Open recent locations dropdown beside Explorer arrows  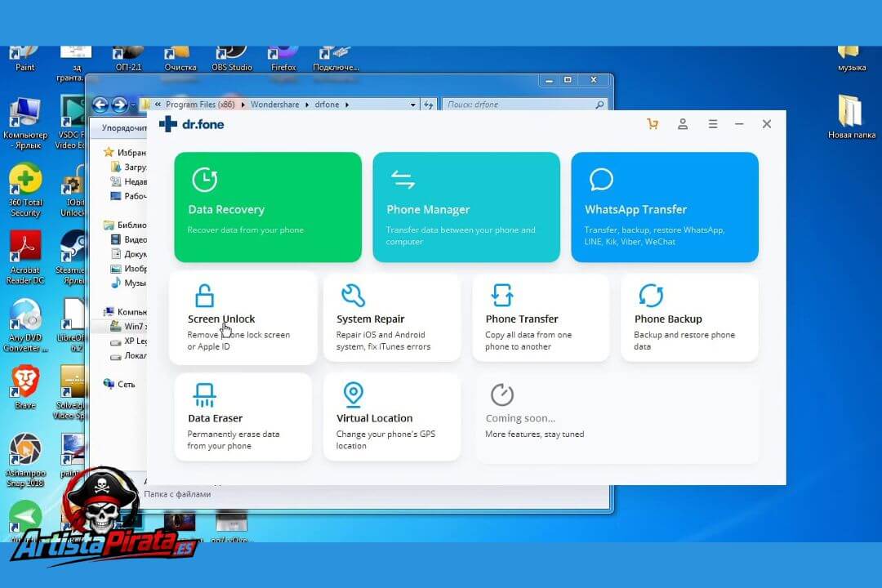point(133,105)
